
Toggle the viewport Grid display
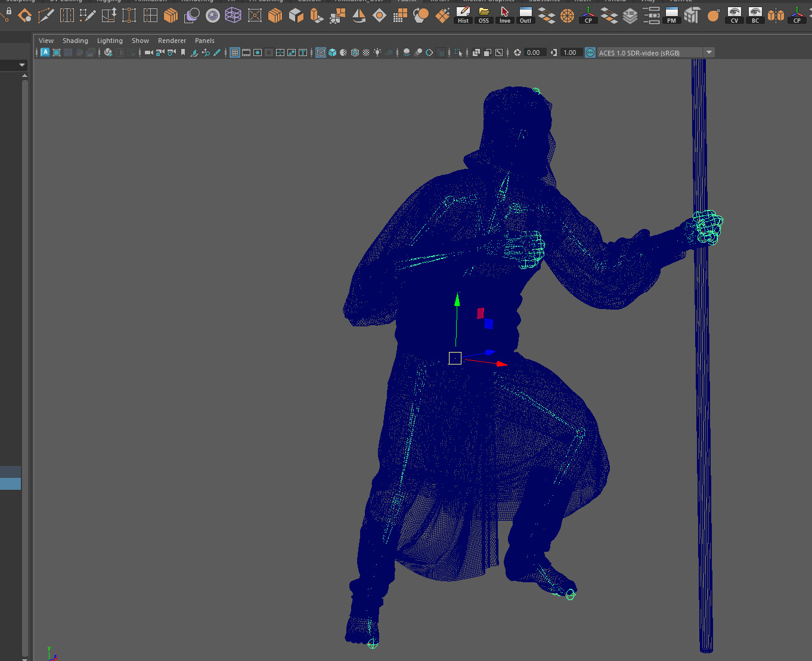pos(235,52)
